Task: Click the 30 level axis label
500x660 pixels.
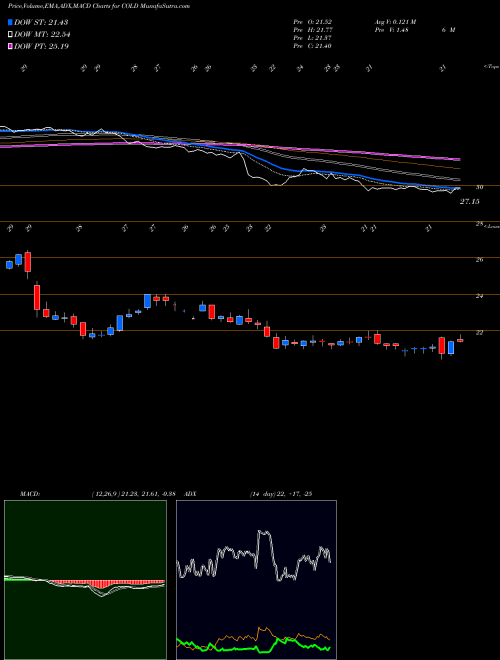Action: pos(480,187)
